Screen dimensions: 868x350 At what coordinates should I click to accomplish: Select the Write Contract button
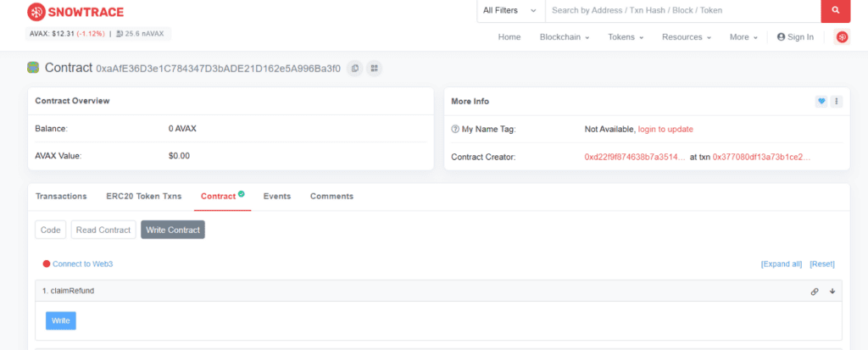[x=173, y=230]
